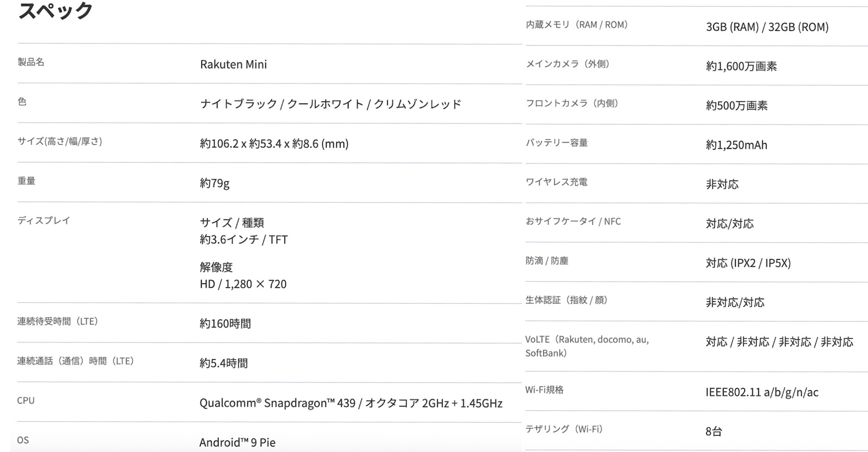Click the standby time value 約160時間
868x452 pixels.
tap(225, 324)
